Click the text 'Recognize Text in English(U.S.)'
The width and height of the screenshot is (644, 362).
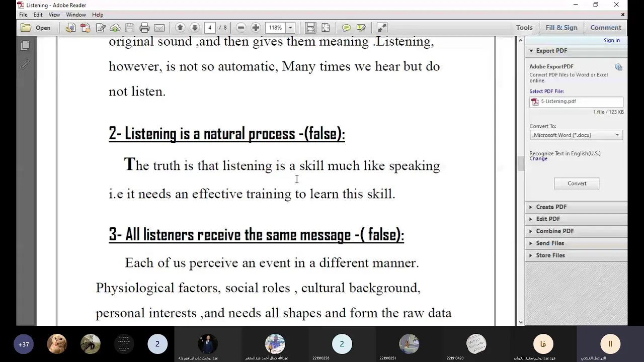coord(565,153)
